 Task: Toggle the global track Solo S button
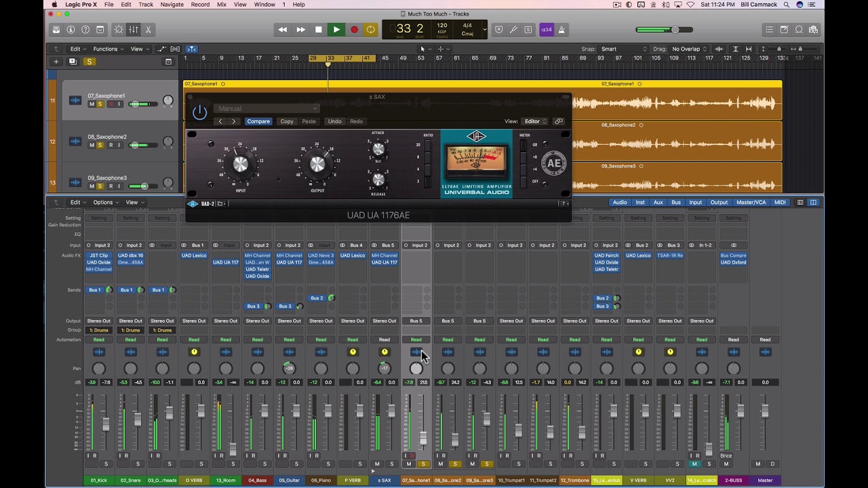89,62
